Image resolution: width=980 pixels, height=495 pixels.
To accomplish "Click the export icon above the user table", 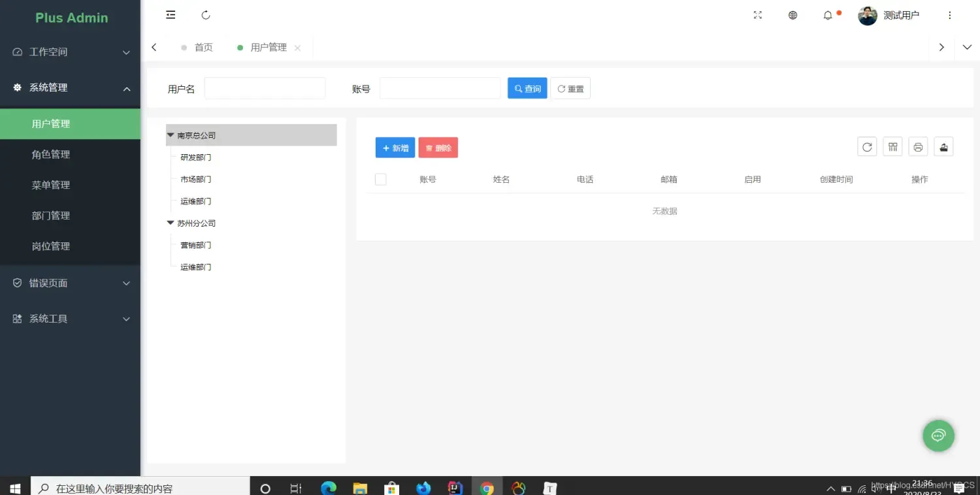I will [x=943, y=146].
